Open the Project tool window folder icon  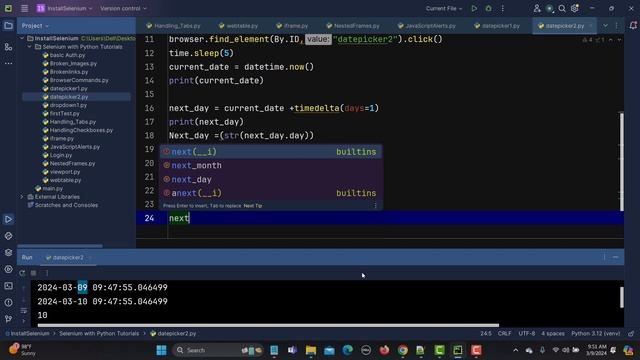[8, 26]
